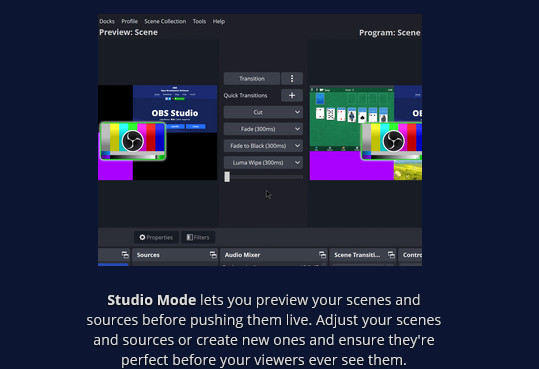This screenshot has width=539, height=369.
Task: Open the transition options three-dot menu
Action: coord(292,78)
